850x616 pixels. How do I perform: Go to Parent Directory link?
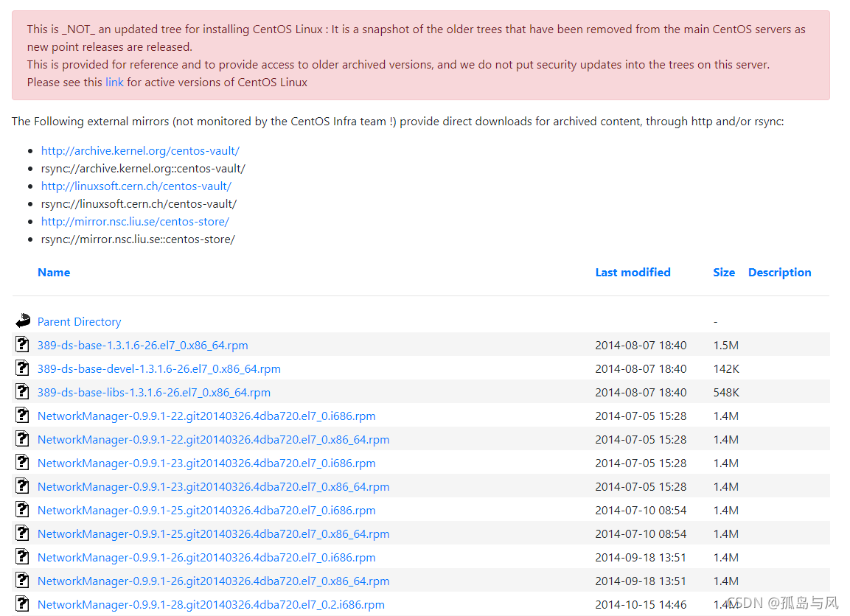tap(79, 322)
